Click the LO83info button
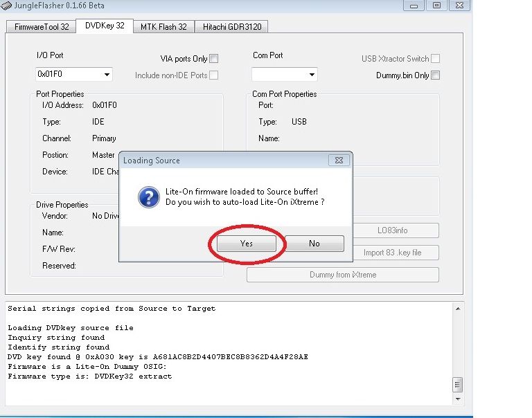The width and height of the screenshot is (532, 418). pos(392,230)
